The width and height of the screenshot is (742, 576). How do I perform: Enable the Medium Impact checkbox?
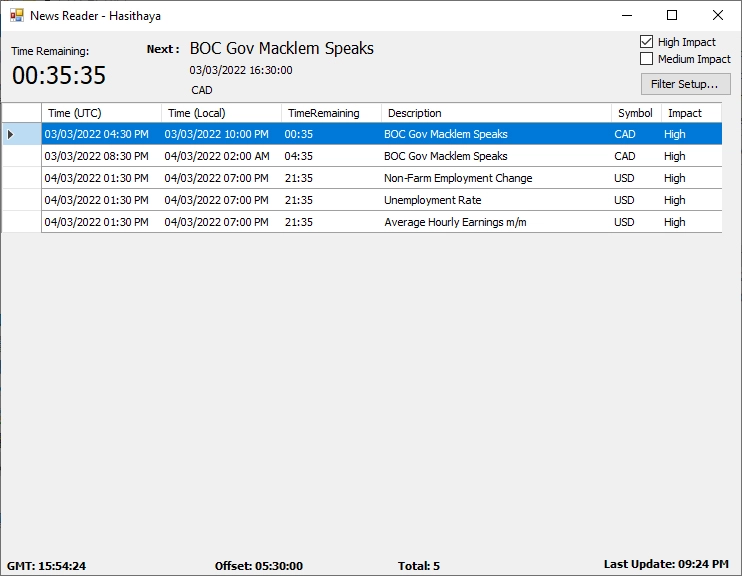click(x=646, y=59)
